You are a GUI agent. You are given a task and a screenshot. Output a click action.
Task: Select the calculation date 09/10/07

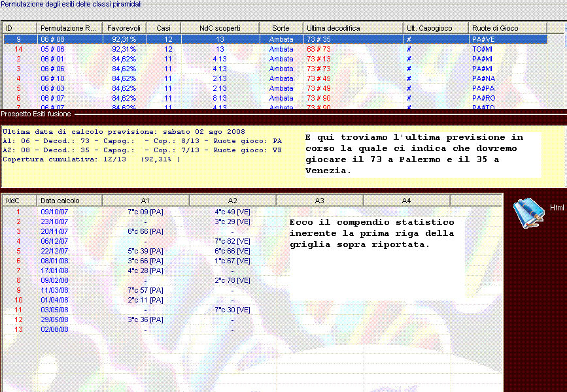coord(54,212)
